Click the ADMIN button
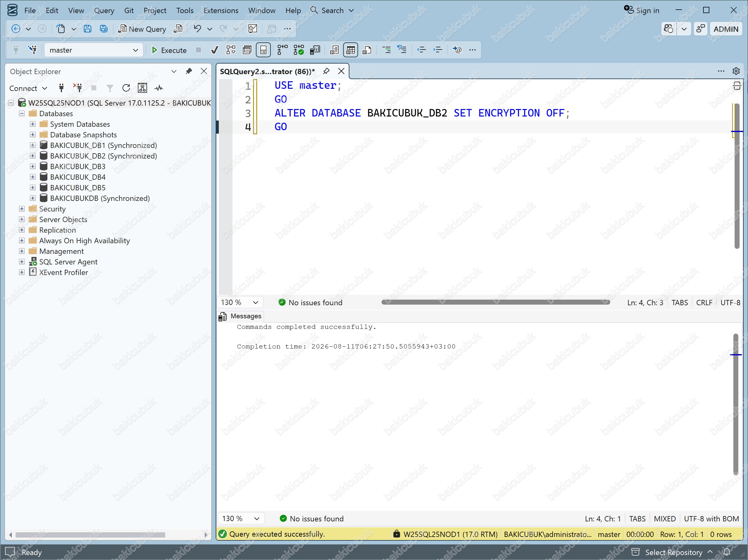The image size is (748, 560). (x=726, y=29)
